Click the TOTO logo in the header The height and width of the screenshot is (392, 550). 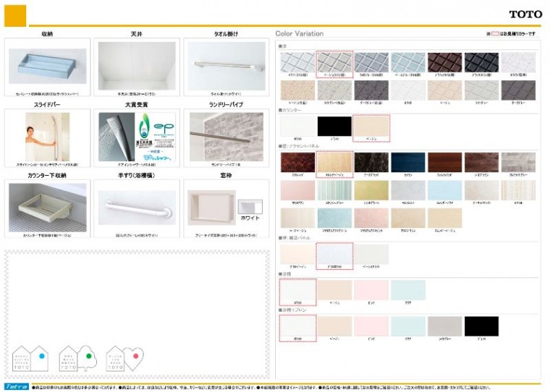point(525,14)
